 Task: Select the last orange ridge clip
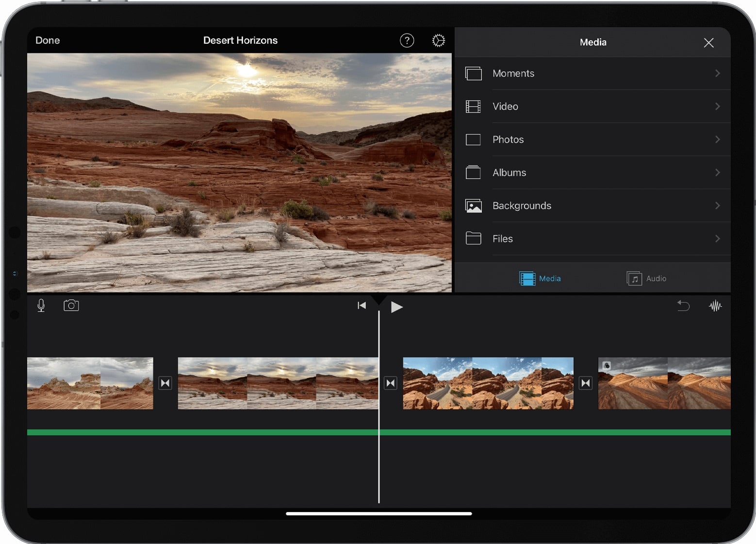click(x=664, y=383)
